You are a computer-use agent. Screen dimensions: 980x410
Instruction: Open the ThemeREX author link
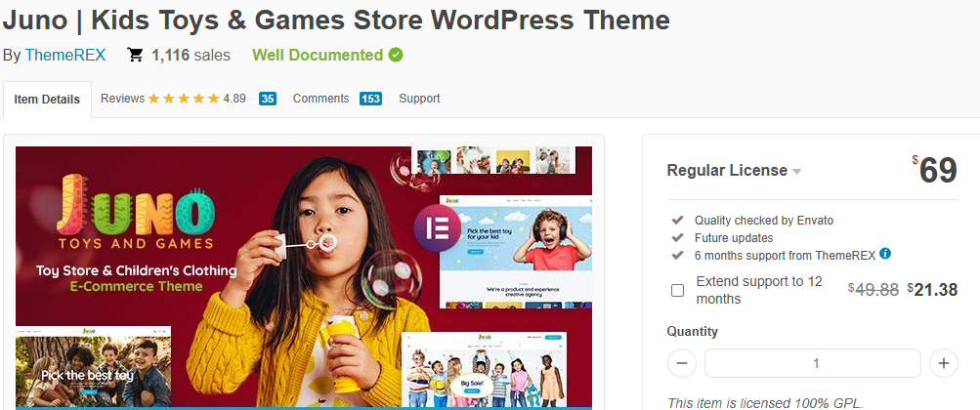point(65,55)
